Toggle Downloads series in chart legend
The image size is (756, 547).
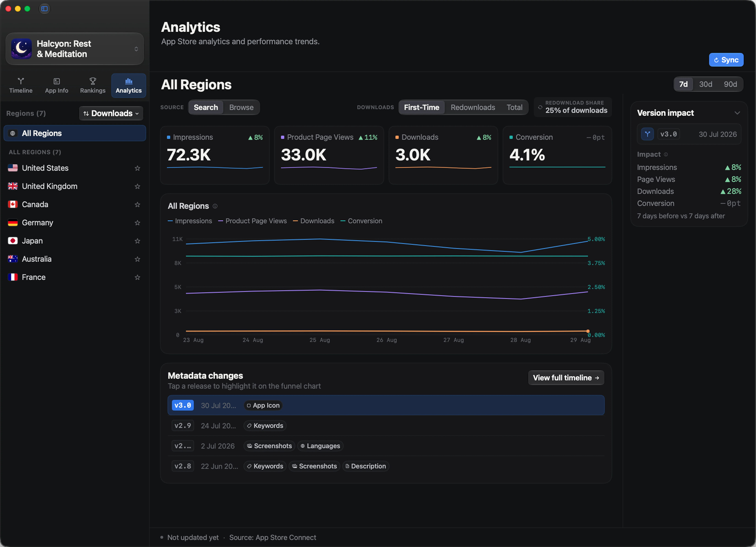click(313, 221)
